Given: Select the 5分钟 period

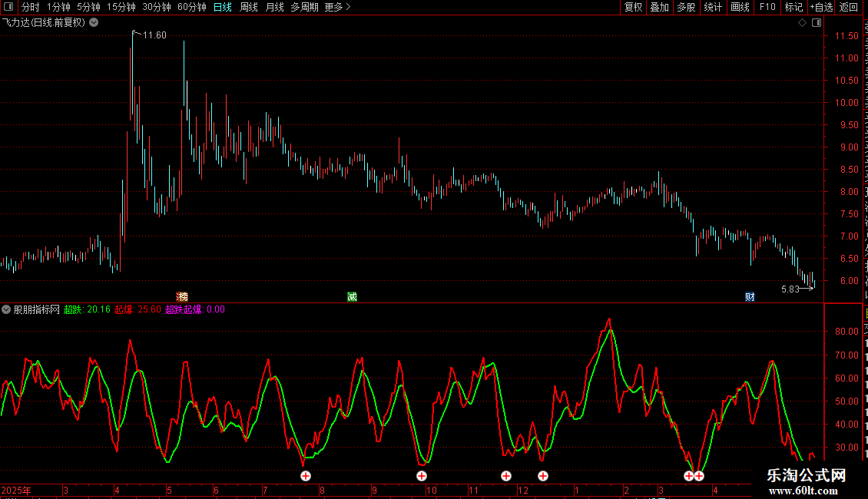Looking at the screenshot, I should (x=88, y=7).
